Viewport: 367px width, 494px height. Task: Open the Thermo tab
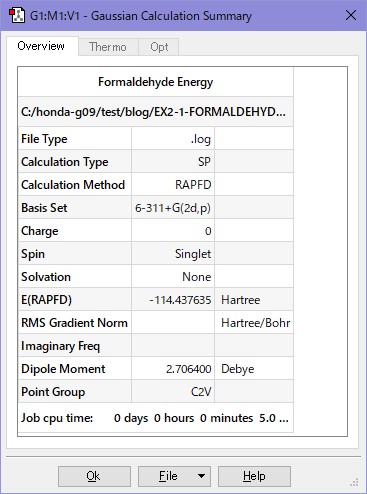coord(108,47)
